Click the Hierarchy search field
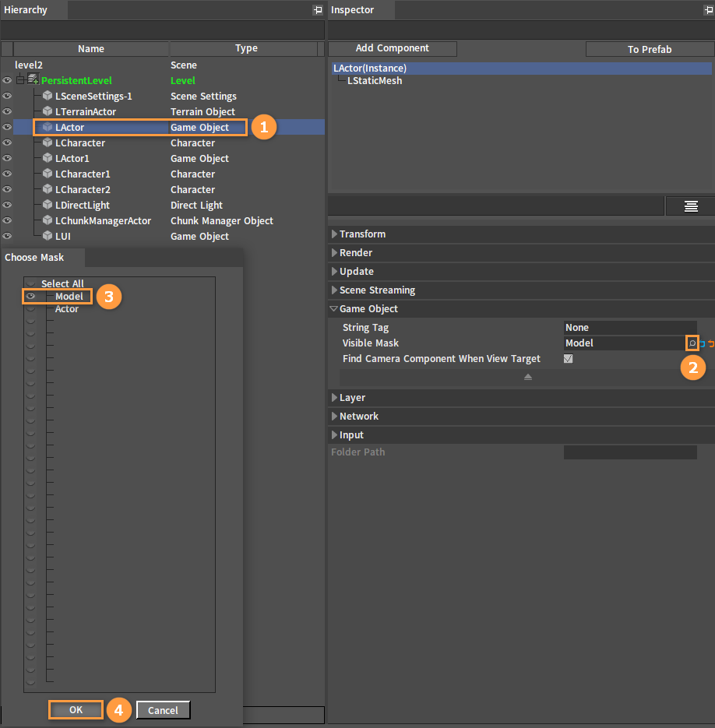Screen dimensions: 715x728 (162, 30)
